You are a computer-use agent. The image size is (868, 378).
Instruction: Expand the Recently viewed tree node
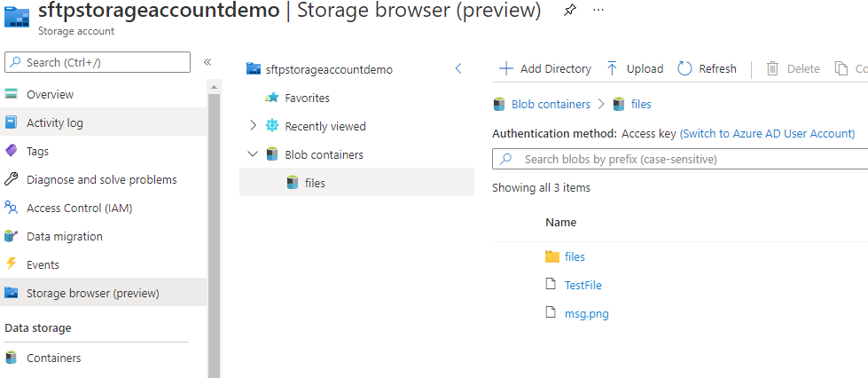click(253, 126)
